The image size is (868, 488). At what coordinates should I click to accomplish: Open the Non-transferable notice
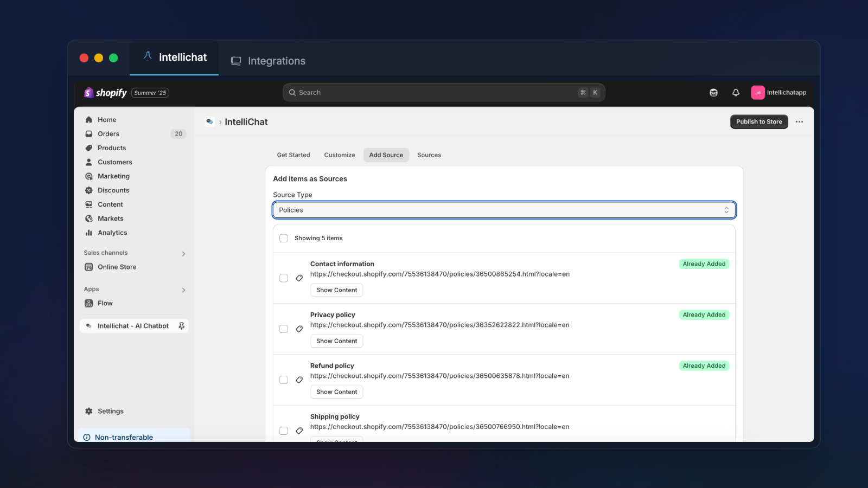(x=135, y=436)
